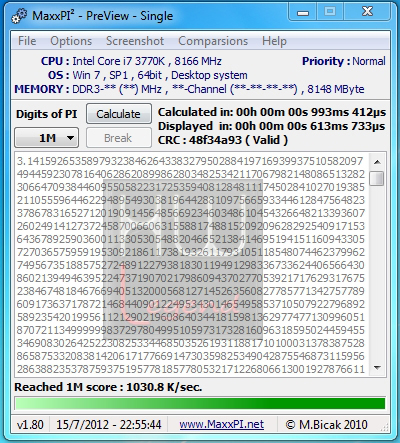Click the maximize window button
This screenshot has width=400, height=443.
click(330, 12)
